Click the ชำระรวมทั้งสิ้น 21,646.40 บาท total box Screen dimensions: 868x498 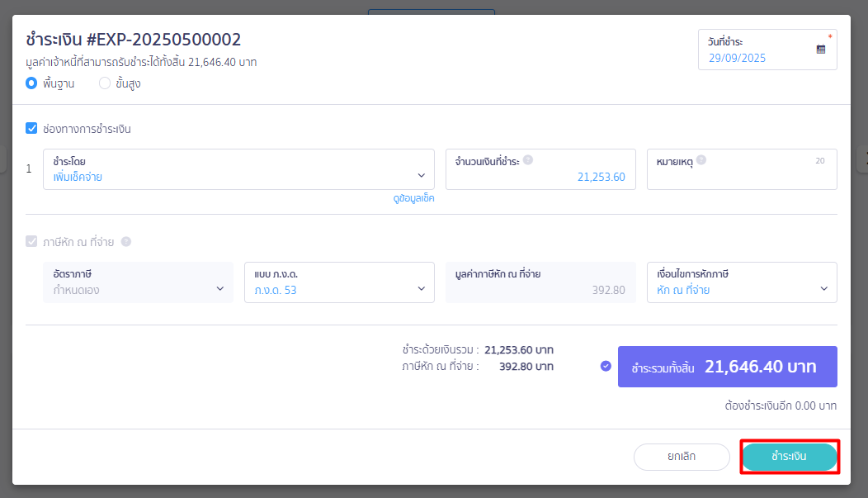pyautogui.click(x=727, y=367)
